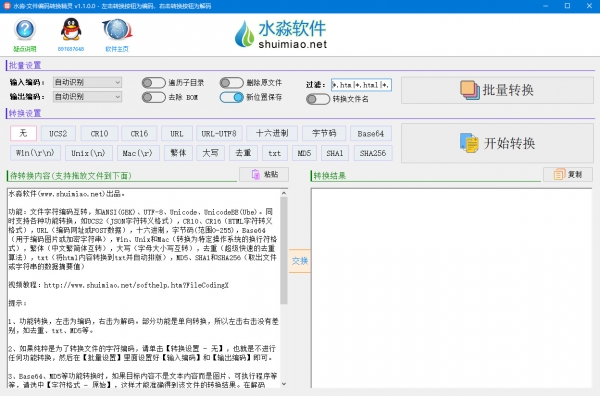Expand the 输出编码 dropdown
600x396 pixels.
click(87, 97)
